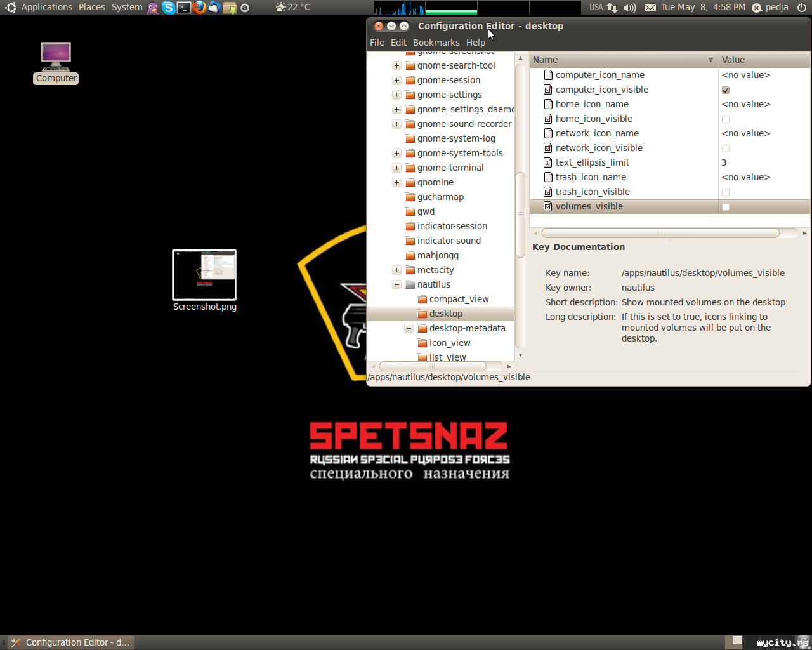Viewport: 812px width, 650px height.
Task: Select the gnome-system-log tree row
Action: click(x=441, y=138)
